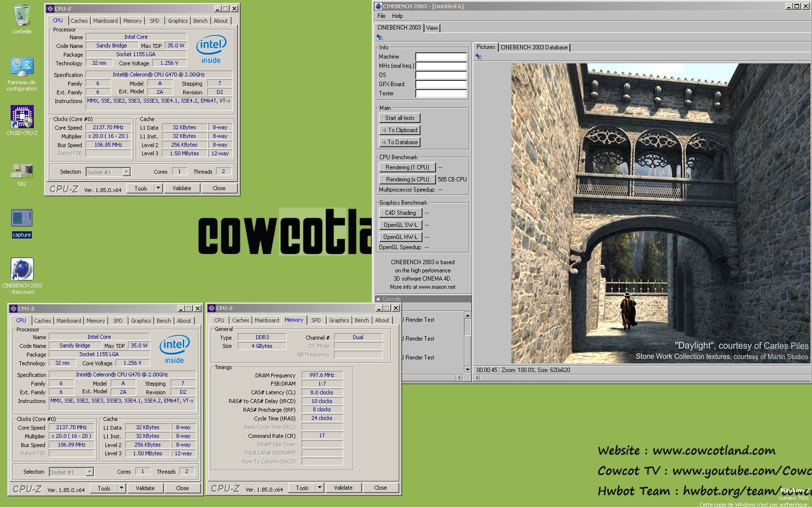Click Close button in CPU-Z Memory window
The image size is (812, 508).
(x=380, y=488)
